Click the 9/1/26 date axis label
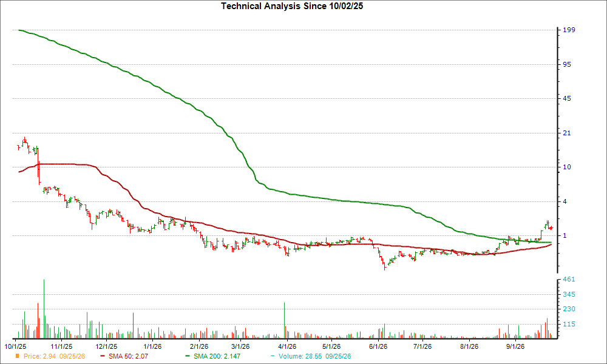 515,346
